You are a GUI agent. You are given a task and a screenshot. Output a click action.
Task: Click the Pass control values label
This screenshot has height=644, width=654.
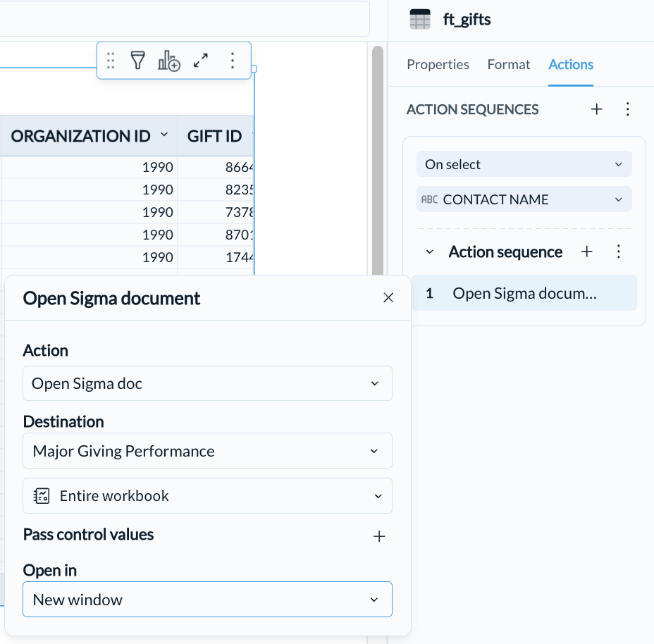(x=88, y=535)
